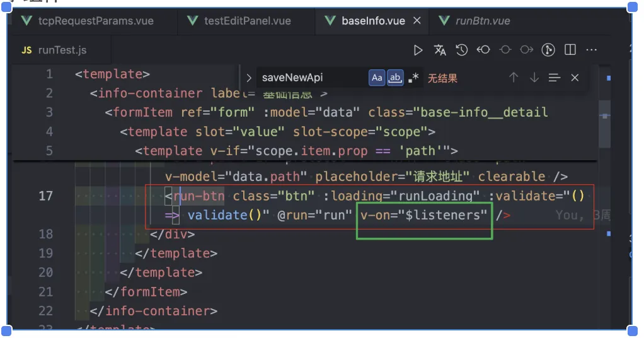The width and height of the screenshot is (644, 338).
Task: Open file history timeline clock icon
Action: coord(462,50)
